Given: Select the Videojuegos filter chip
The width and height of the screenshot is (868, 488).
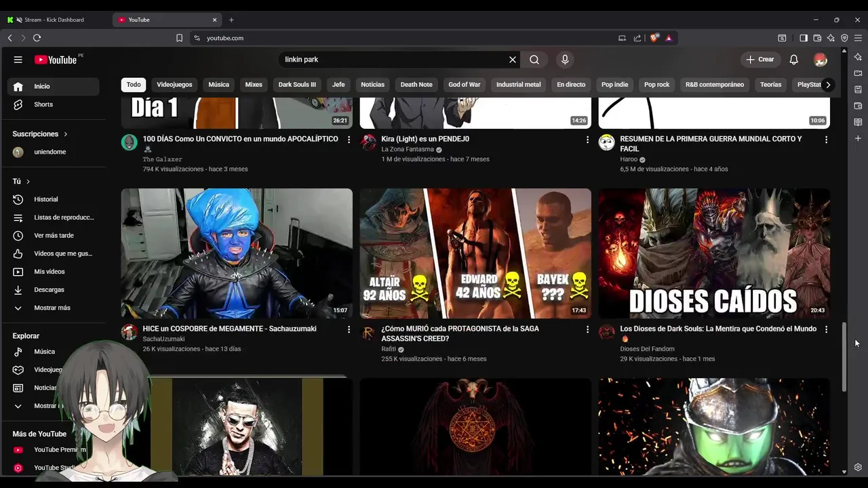Looking at the screenshot, I should click(174, 85).
